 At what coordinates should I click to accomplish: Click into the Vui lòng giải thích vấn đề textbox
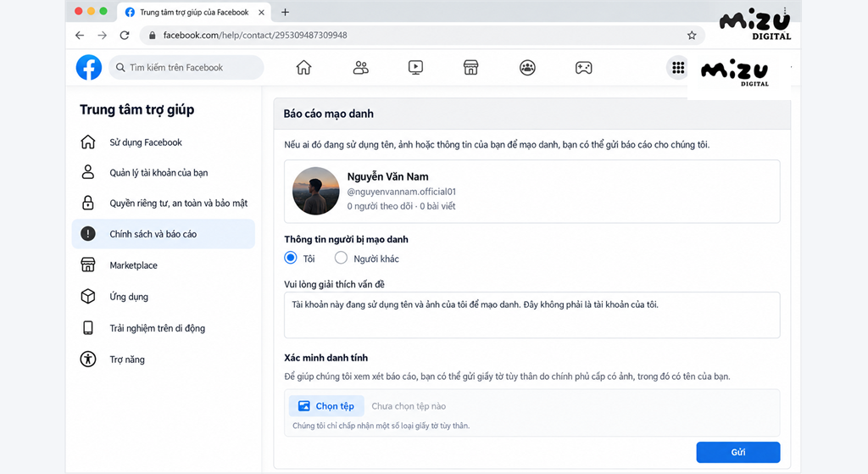tap(532, 315)
